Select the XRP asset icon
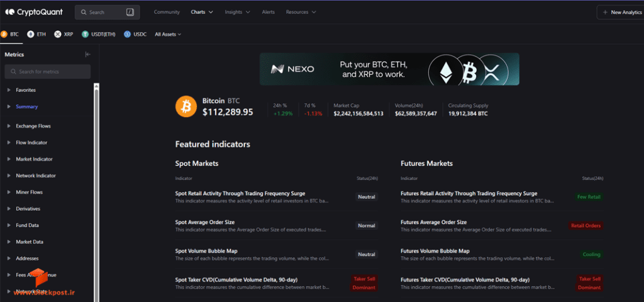Viewport: 644px width, 302px height. [57, 34]
